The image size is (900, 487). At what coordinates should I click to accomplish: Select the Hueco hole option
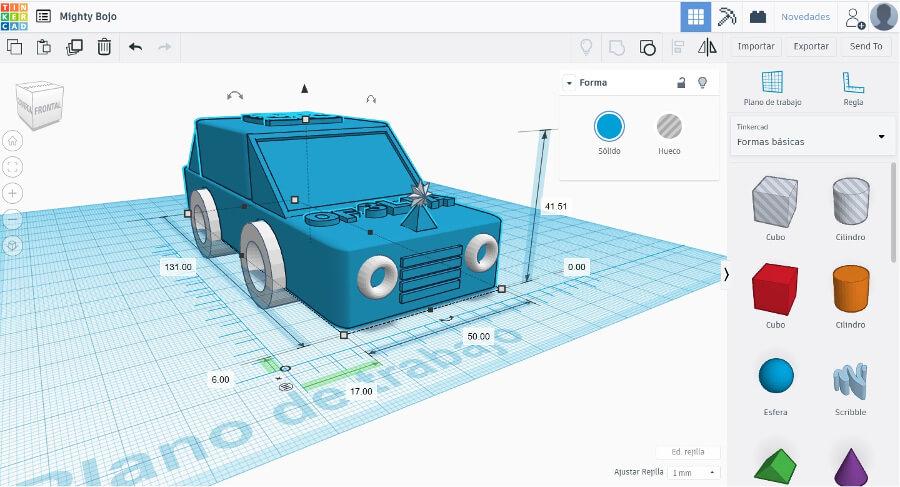668,126
